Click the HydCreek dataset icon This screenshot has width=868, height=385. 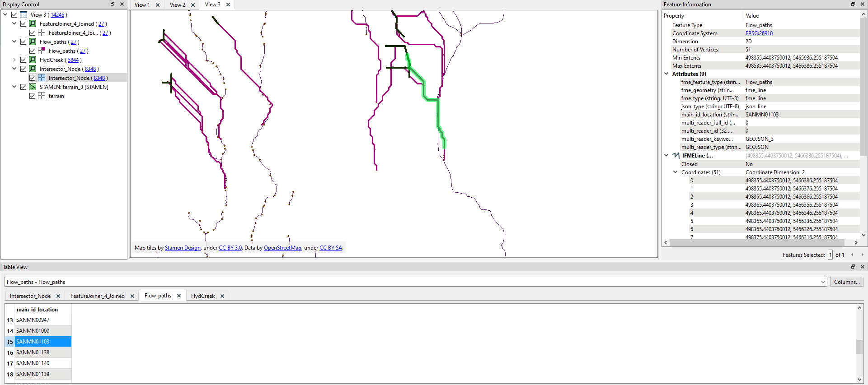33,60
